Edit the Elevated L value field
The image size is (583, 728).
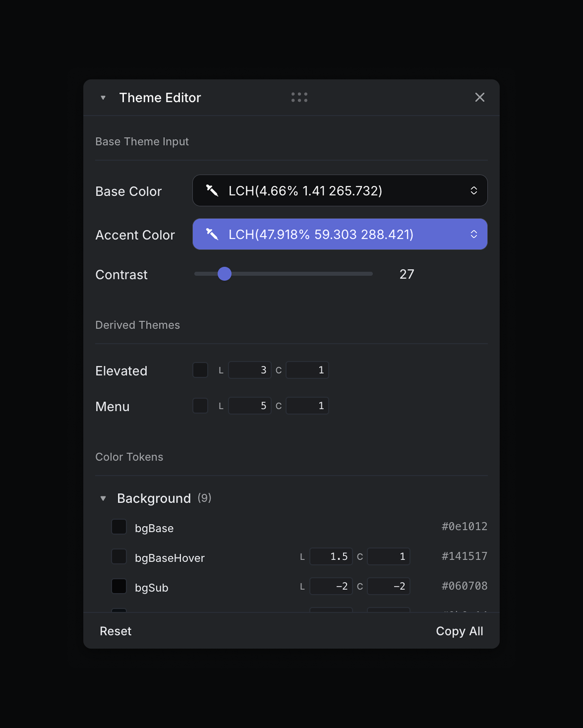pos(250,370)
